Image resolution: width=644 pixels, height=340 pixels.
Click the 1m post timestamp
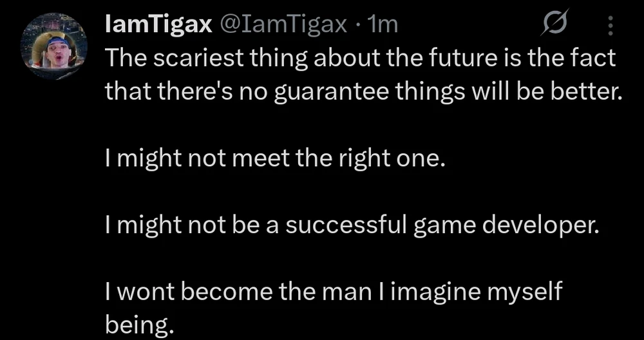(x=383, y=24)
